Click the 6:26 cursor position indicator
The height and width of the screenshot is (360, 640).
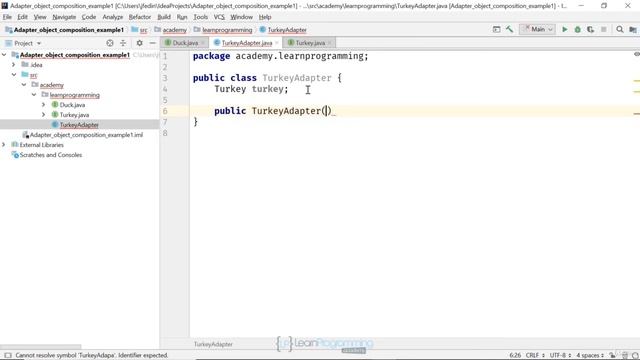(515, 355)
